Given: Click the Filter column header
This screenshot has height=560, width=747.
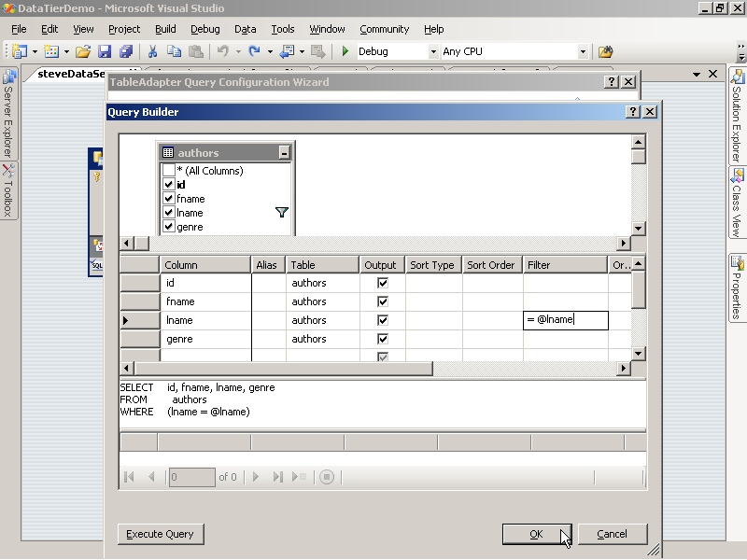Looking at the screenshot, I should tap(566, 265).
